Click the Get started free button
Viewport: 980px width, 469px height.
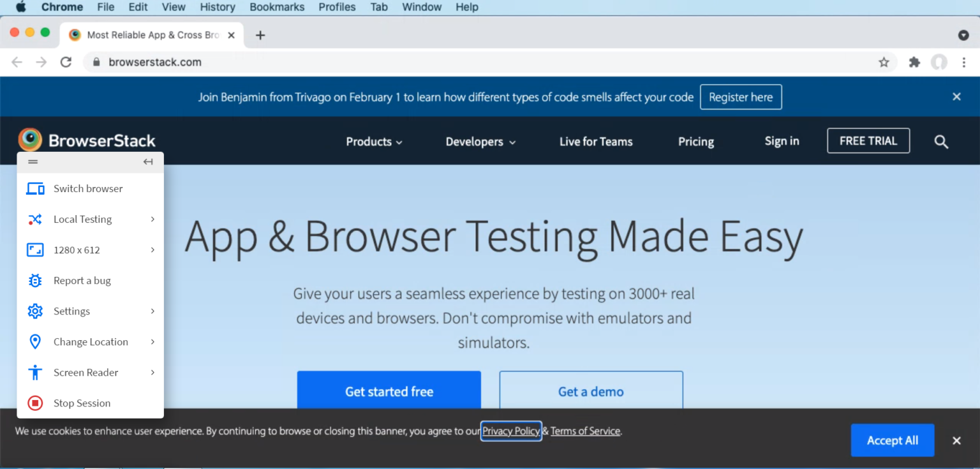click(x=389, y=391)
